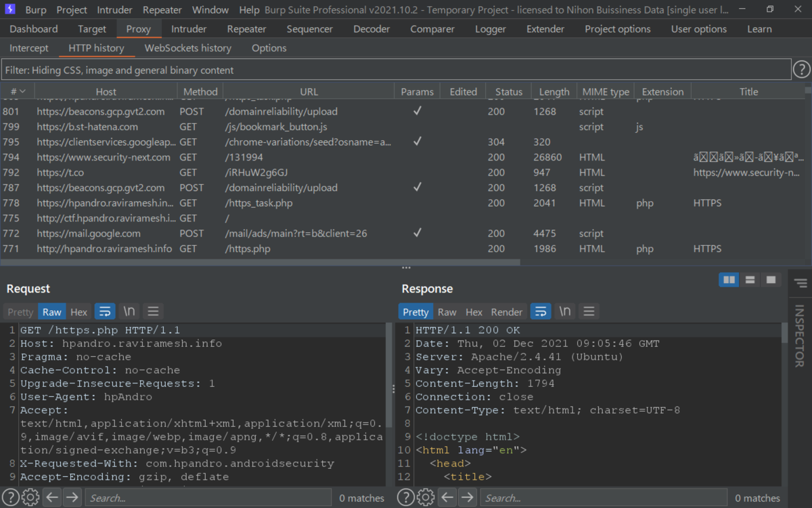Toggle word wrap in the Request panel

[x=105, y=312]
